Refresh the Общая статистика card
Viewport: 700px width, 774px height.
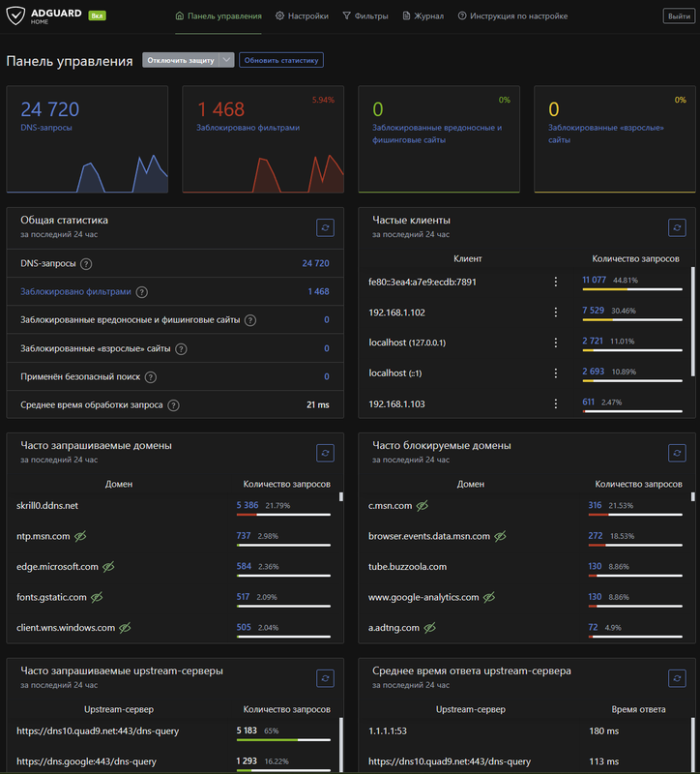pyautogui.click(x=325, y=228)
